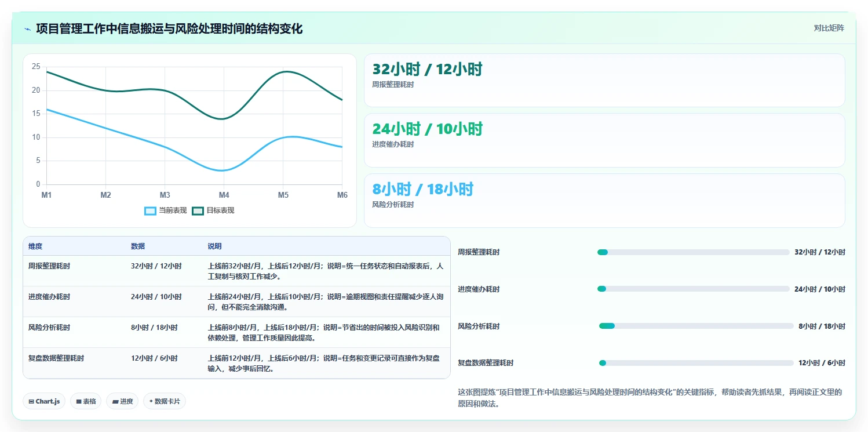
Task: Select the Chart.js chip
Action: pos(44,401)
